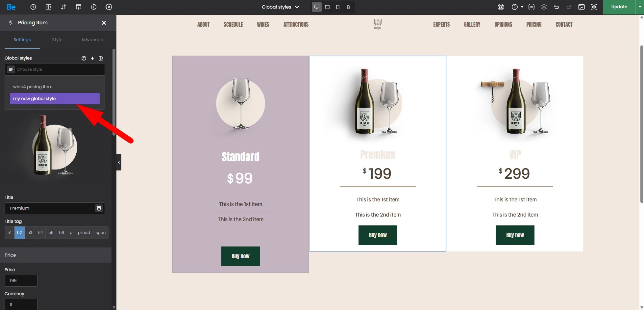Image resolution: width=644 pixels, height=310 pixels.
Task: Click the undo arrow icon
Action: tap(557, 7)
